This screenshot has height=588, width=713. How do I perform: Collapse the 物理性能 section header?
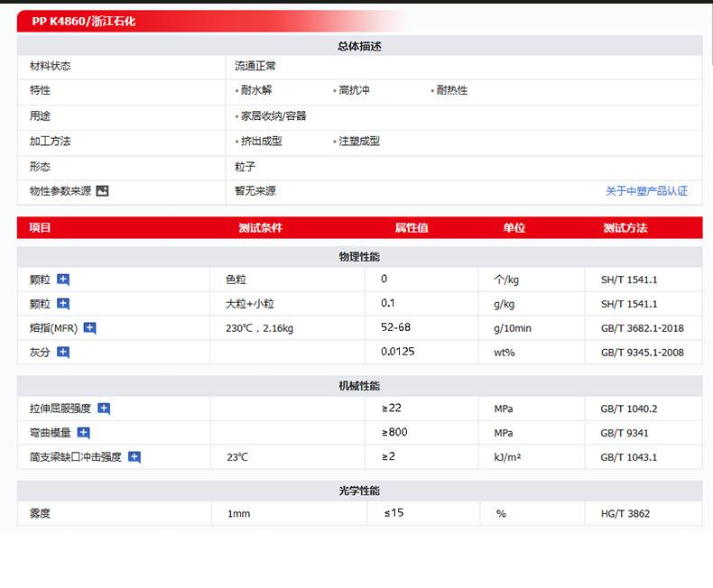point(359,257)
